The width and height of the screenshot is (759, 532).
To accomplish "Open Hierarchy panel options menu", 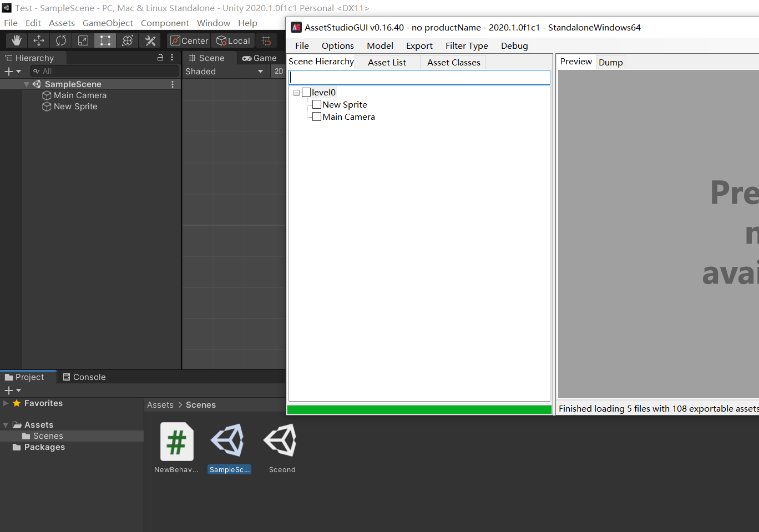I will click(x=172, y=57).
